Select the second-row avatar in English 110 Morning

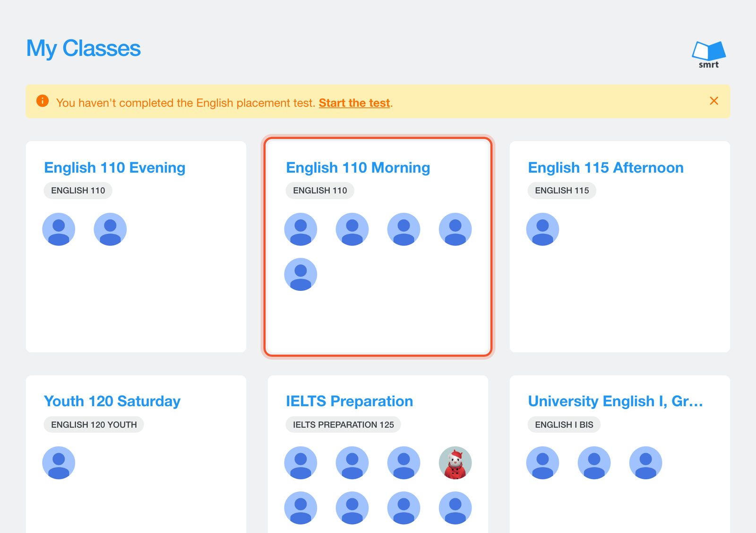pos(301,274)
